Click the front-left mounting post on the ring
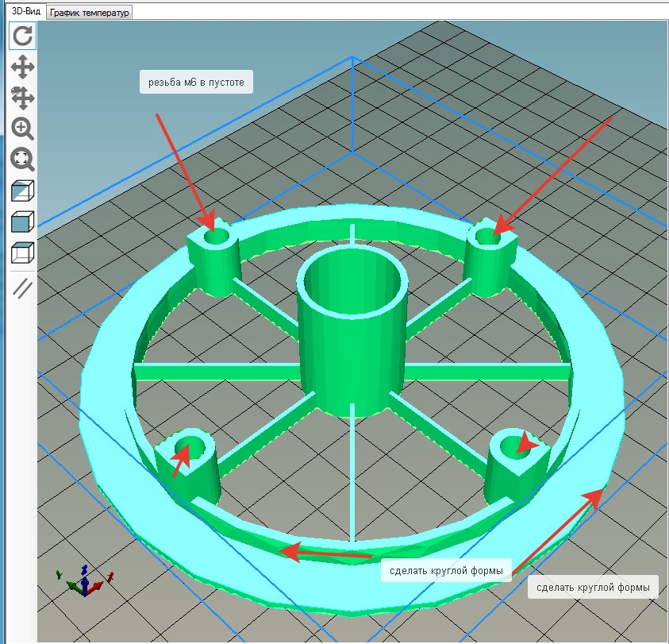This screenshot has width=669, height=644. [x=190, y=465]
